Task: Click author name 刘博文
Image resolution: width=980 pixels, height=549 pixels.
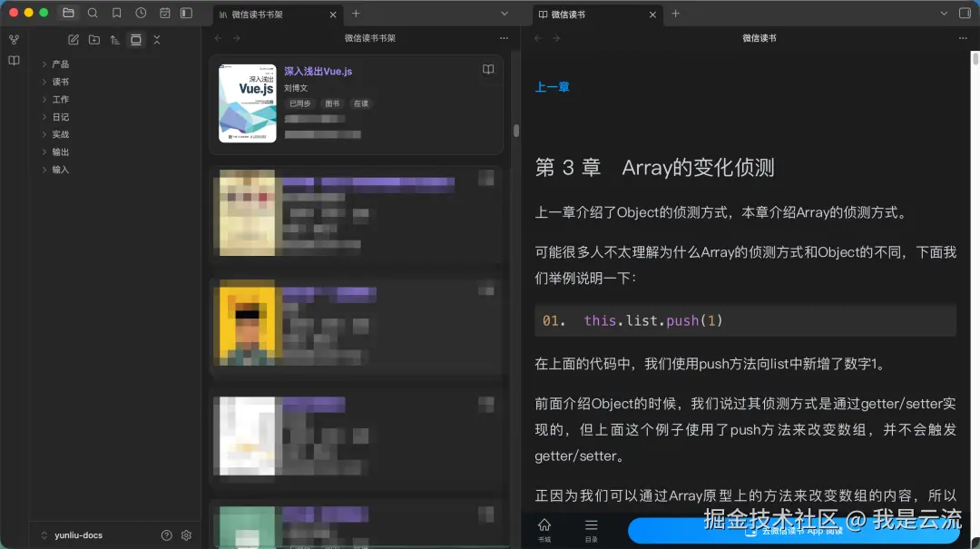Action: pos(296,88)
